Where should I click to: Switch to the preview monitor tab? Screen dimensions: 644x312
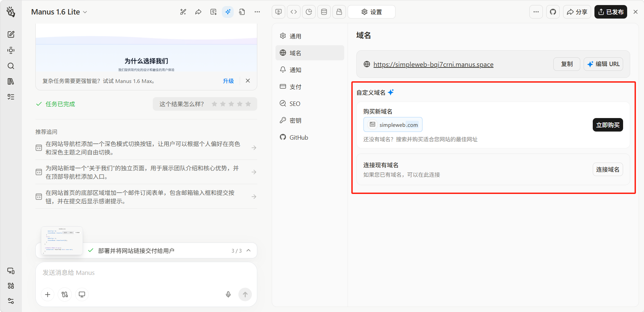click(x=279, y=12)
